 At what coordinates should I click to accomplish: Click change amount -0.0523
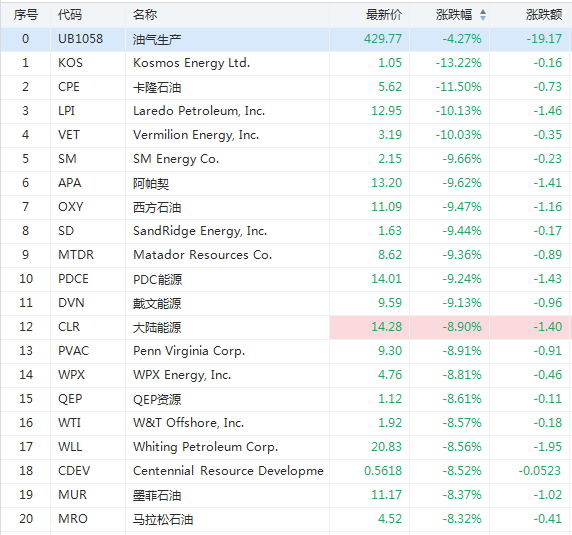540,471
